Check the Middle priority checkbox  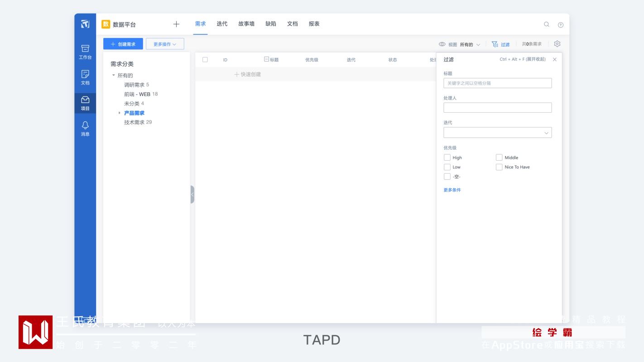coord(499,157)
